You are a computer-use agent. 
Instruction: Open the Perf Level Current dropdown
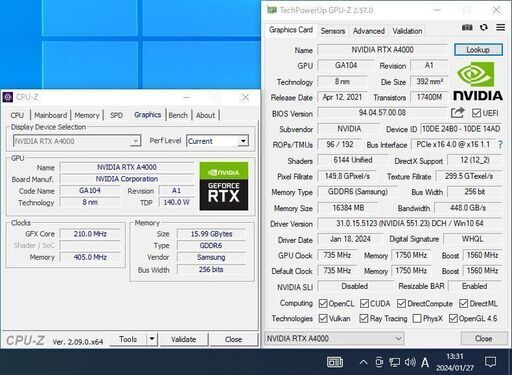217,141
